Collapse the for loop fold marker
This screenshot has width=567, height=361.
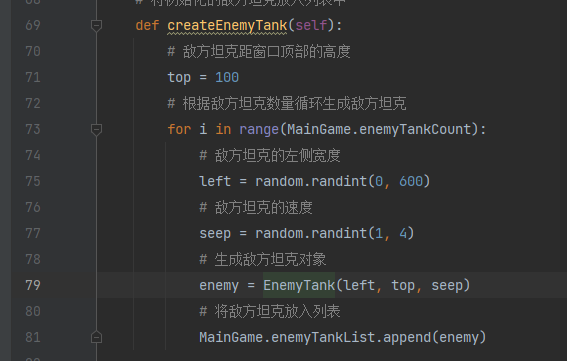96,129
